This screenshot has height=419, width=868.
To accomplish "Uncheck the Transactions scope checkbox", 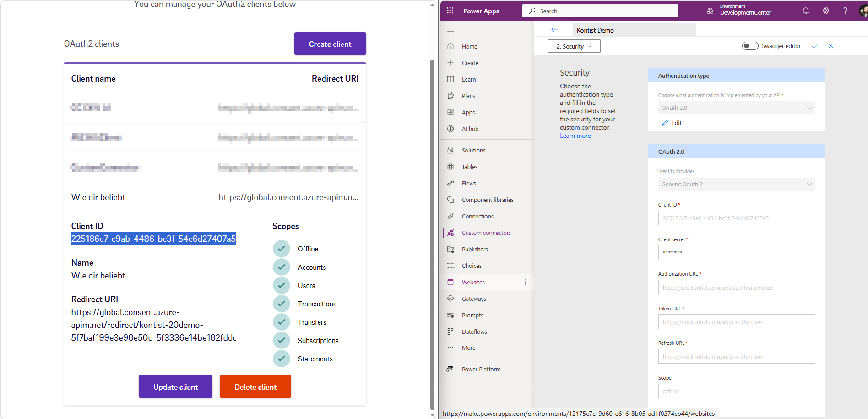I will pyautogui.click(x=282, y=304).
